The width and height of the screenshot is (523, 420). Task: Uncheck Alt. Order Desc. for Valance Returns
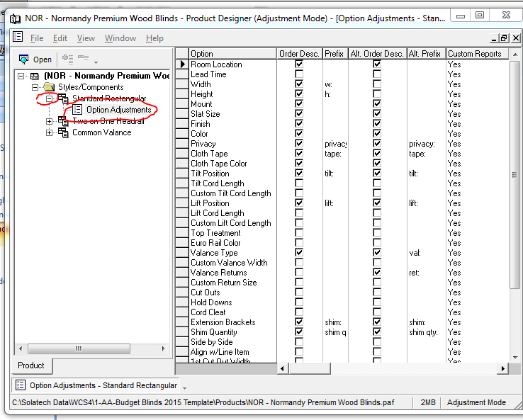click(377, 273)
